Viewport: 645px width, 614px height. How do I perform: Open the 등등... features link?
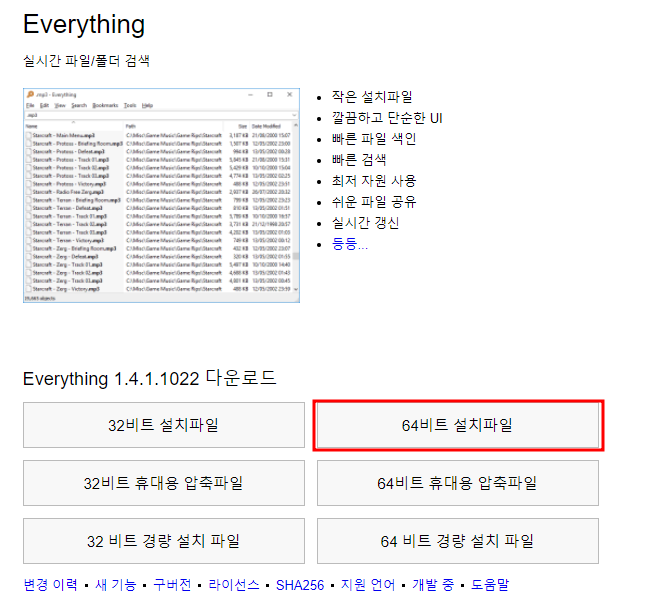[x=350, y=244]
